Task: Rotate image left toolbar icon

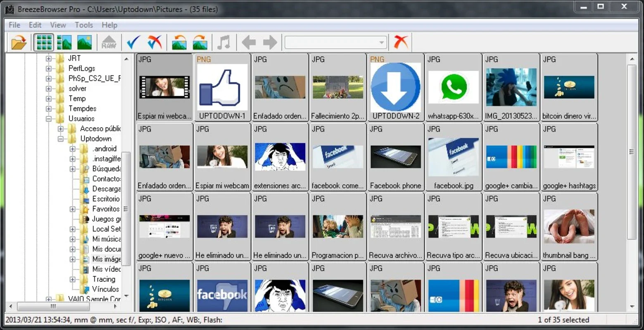Action: pos(179,42)
